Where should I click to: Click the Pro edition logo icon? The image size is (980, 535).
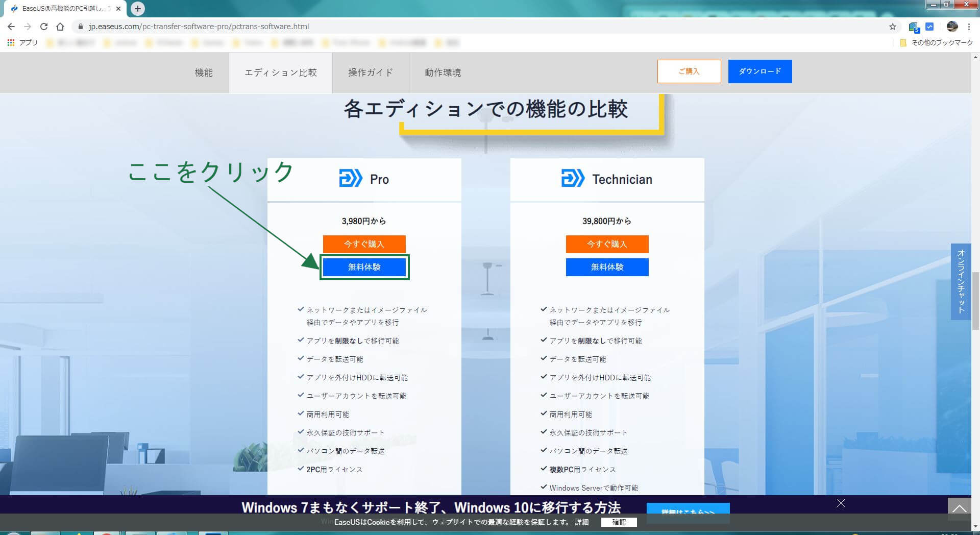click(x=351, y=179)
